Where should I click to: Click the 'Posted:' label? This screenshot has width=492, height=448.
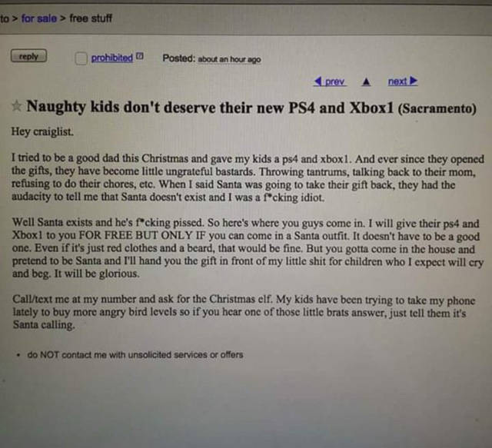[179, 58]
